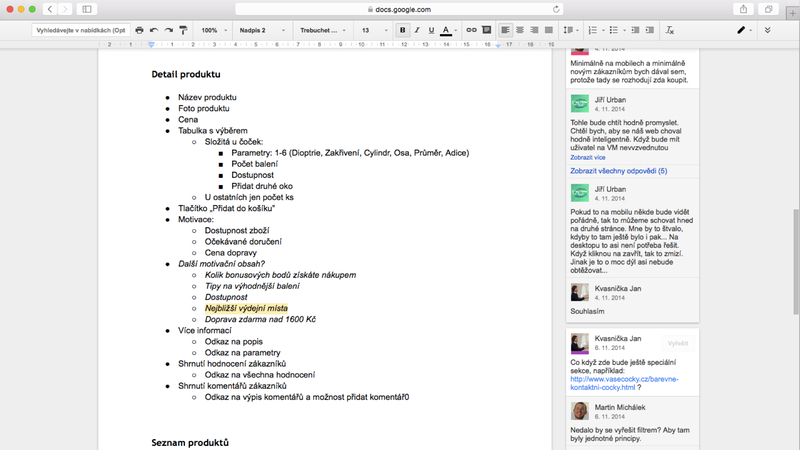Open the 100% zoom dropdown

tap(213, 31)
